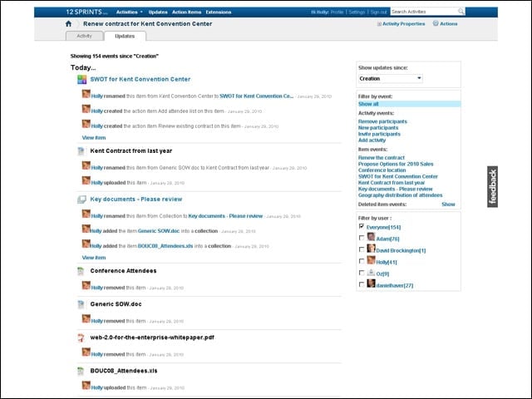
Task: Open the SWOT item grid icon
Action: click(x=81, y=80)
